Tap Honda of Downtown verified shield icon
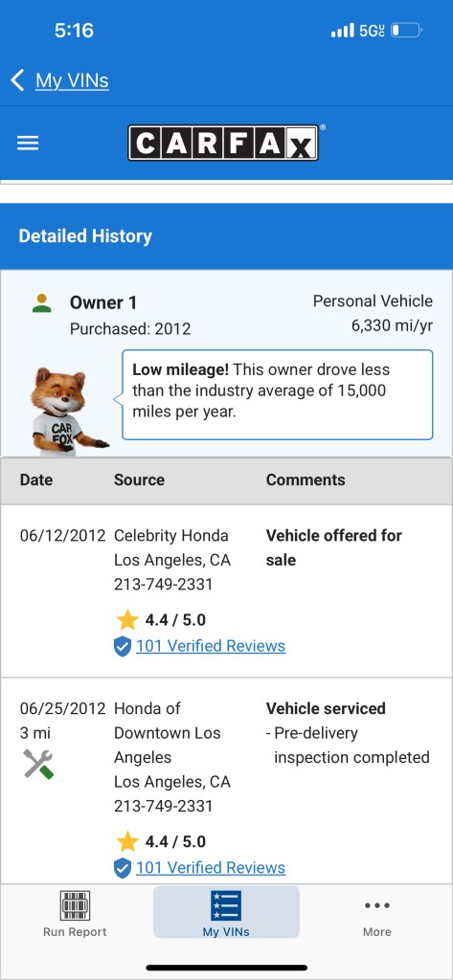The image size is (453, 980). (123, 868)
